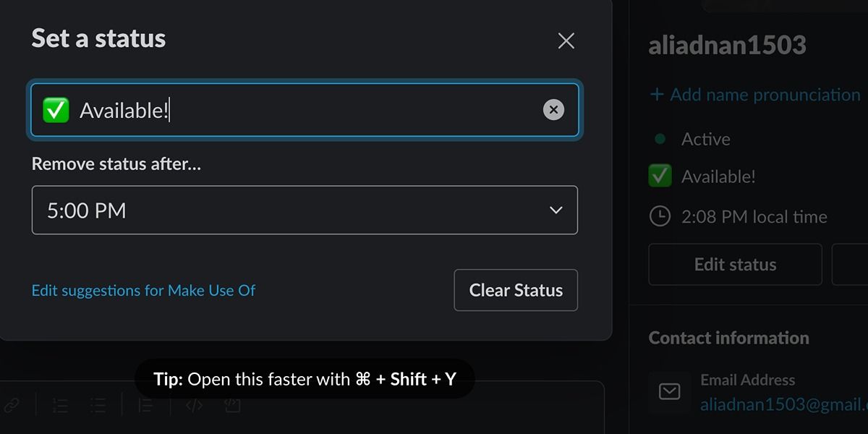Select the inline code icon
Viewport: 868px width, 434px height.
pyautogui.click(x=193, y=405)
